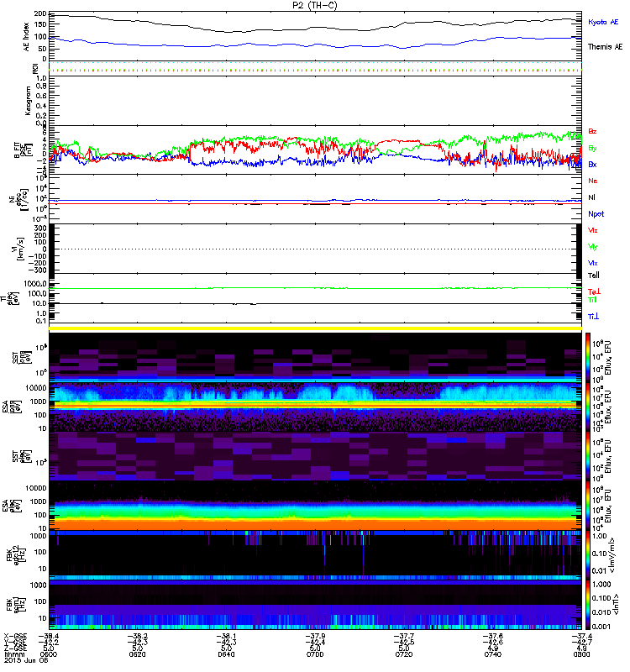Click the Keogram panel axis label
The width and height of the screenshot is (630, 672).
[28, 101]
